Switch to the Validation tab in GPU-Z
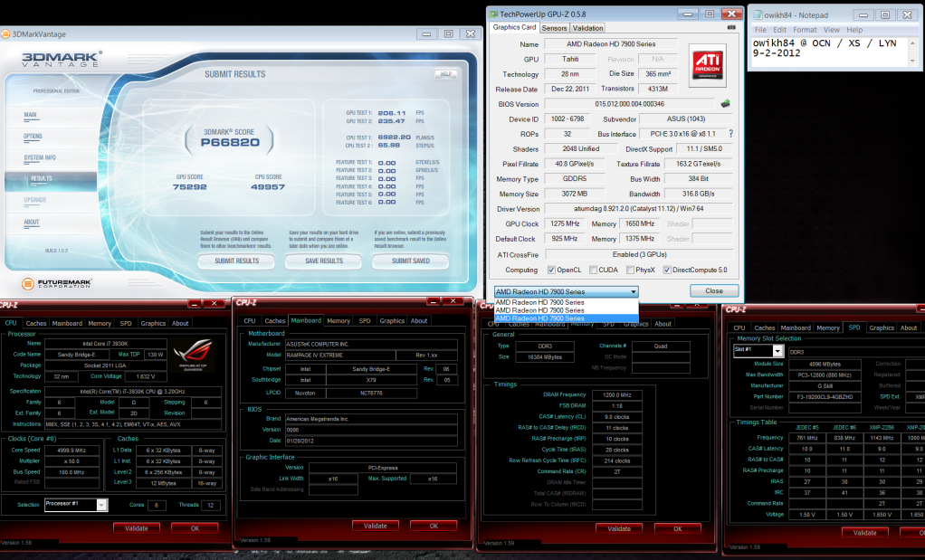Image resolution: width=925 pixels, height=560 pixels. point(587,28)
